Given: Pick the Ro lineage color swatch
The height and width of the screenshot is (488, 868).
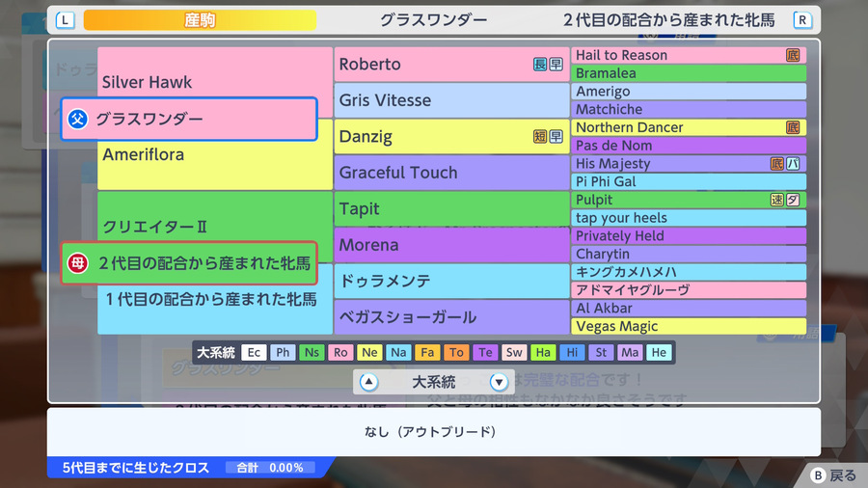Looking at the screenshot, I should (340, 352).
